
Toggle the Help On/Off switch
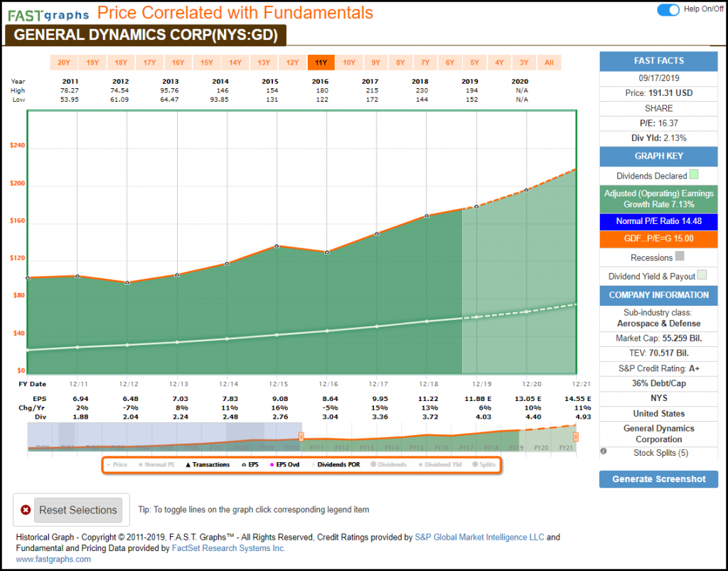pos(668,10)
